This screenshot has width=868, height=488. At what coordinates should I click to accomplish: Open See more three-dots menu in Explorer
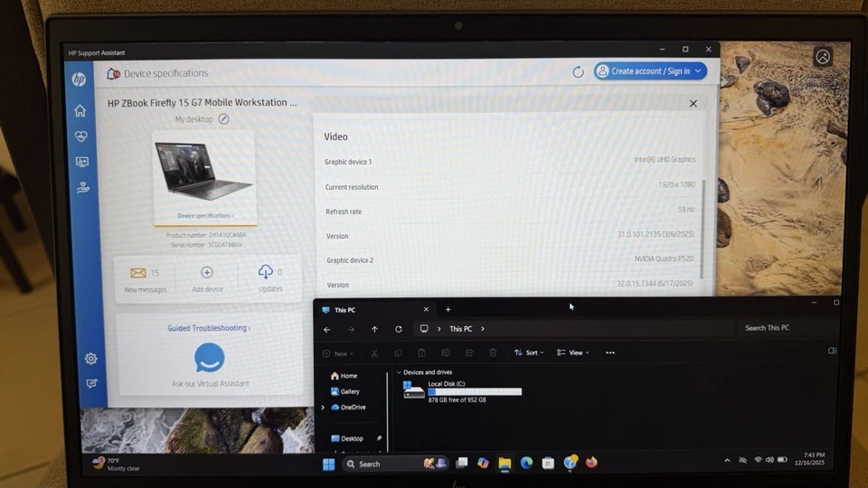(610, 352)
